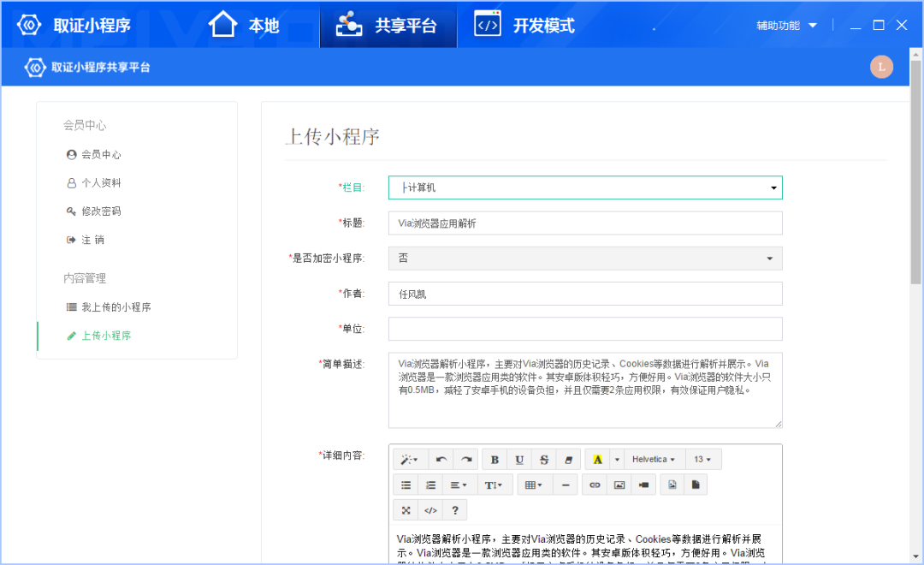Open 个人资料 in the sidebar

[94, 183]
